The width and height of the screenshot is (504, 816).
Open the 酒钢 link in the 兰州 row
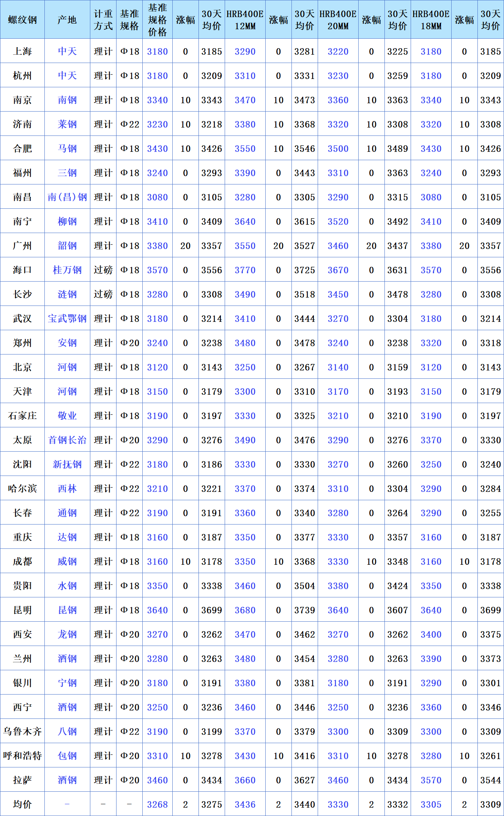coord(67,658)
